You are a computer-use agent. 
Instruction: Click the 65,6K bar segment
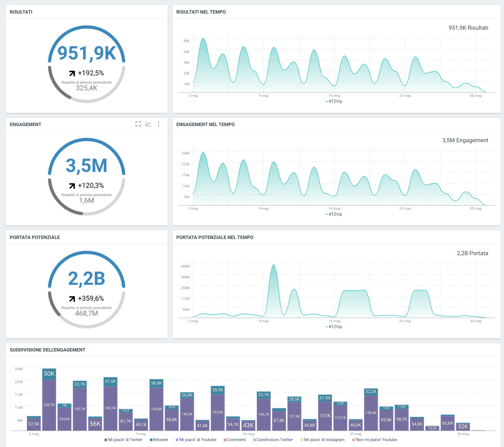click(x=448, y=423)
